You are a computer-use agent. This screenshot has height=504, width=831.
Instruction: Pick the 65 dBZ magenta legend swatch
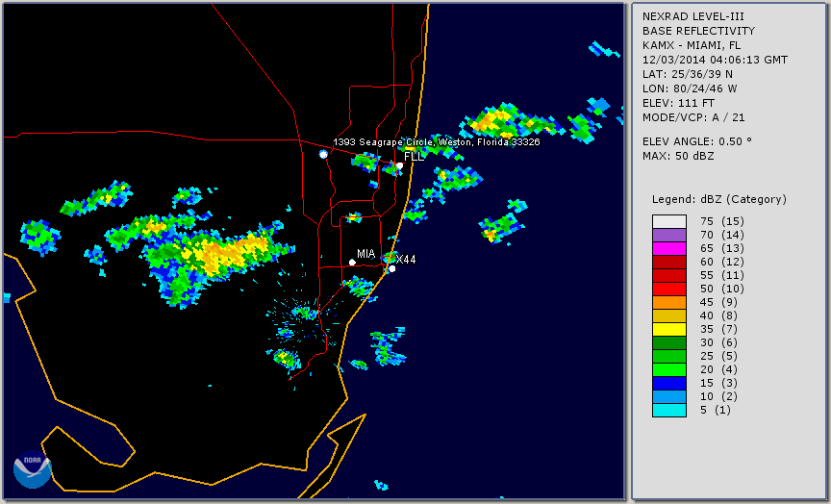pos(668,248)
